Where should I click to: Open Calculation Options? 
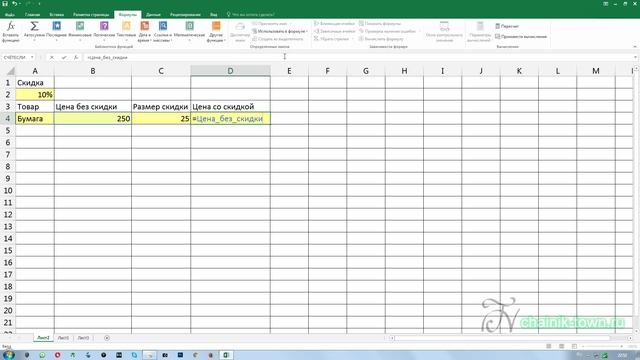480,32
